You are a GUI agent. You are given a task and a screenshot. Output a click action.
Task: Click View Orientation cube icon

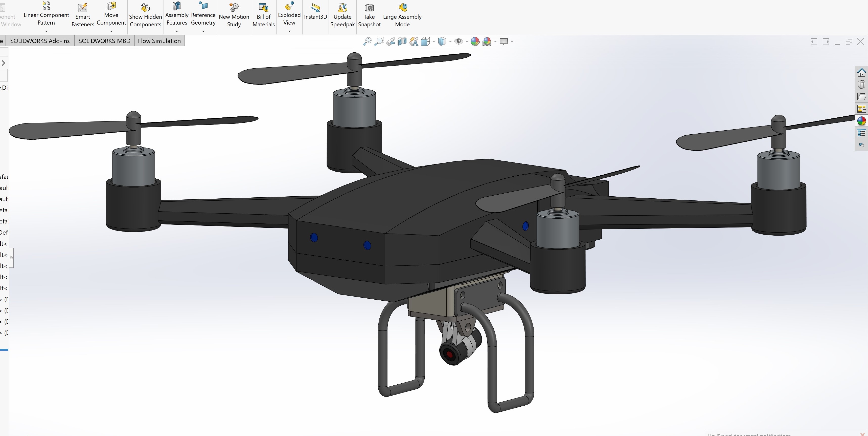426,41
